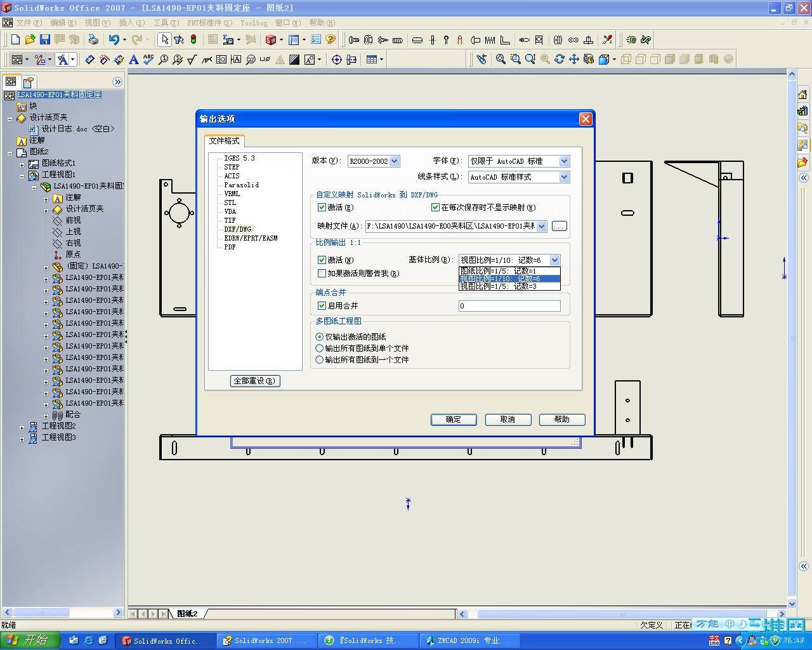This screenshot has width=812, height=650.
Task: Open the task pane Home icon
Action: click(802, 95)
